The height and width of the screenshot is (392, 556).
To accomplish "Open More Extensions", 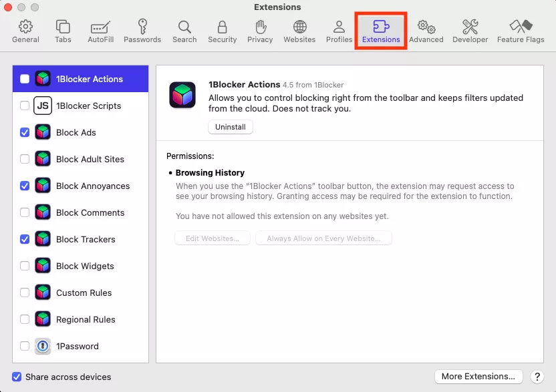I will (x=478, y=377).
